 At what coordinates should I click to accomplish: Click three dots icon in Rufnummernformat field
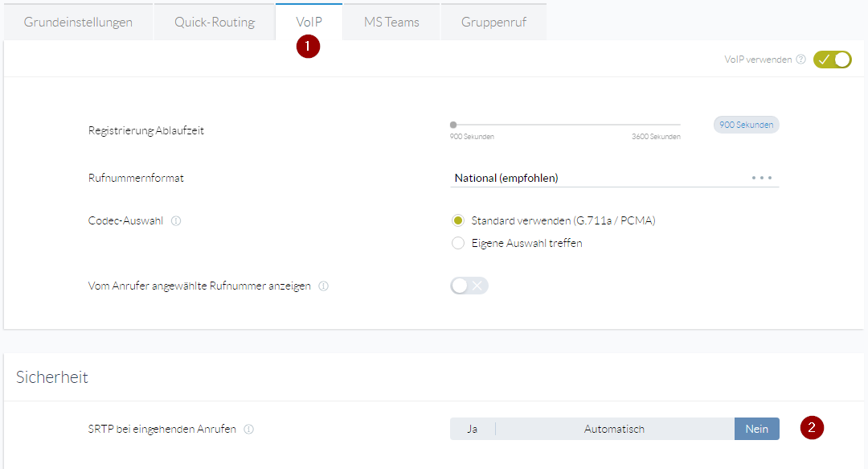[761, 178]
